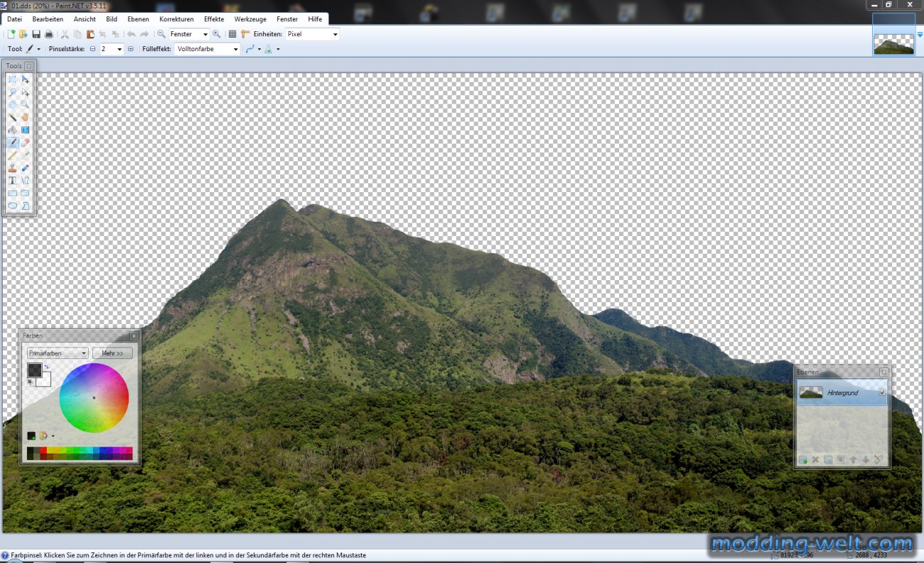Select the Rectangle shape tool
Screen dimensions: 924x563
(12, 193)
